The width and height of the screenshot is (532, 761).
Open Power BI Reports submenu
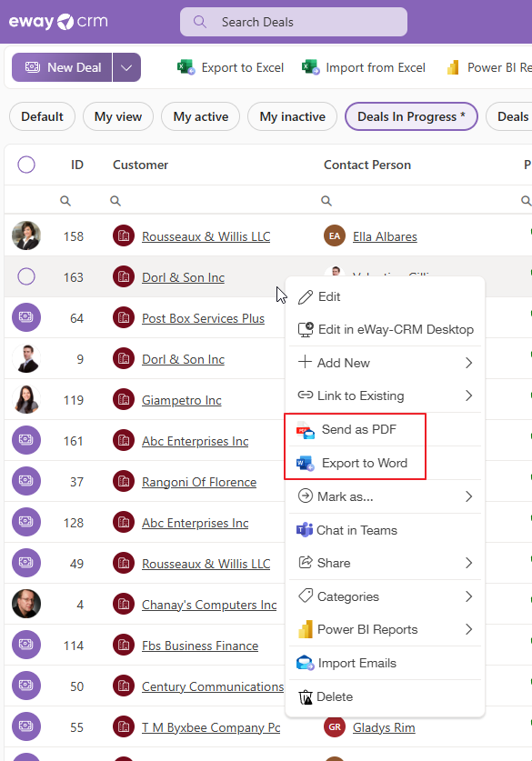(386, 629)
